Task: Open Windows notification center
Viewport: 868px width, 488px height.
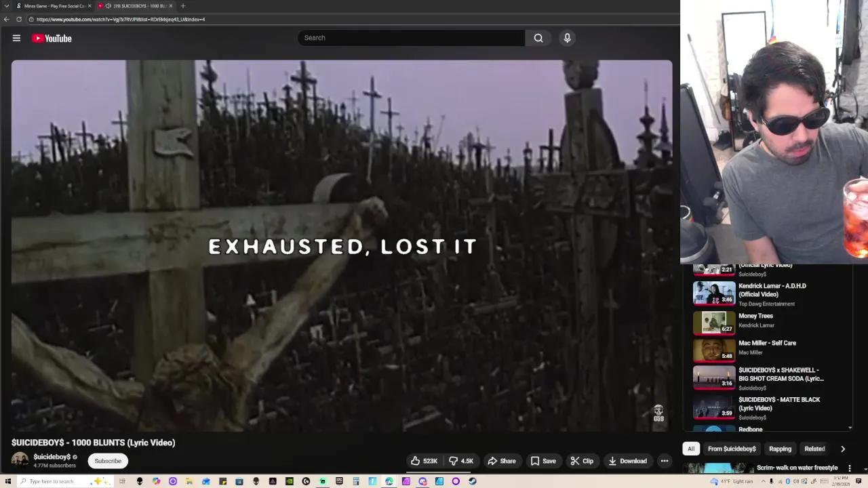Action: pos(859,481)
